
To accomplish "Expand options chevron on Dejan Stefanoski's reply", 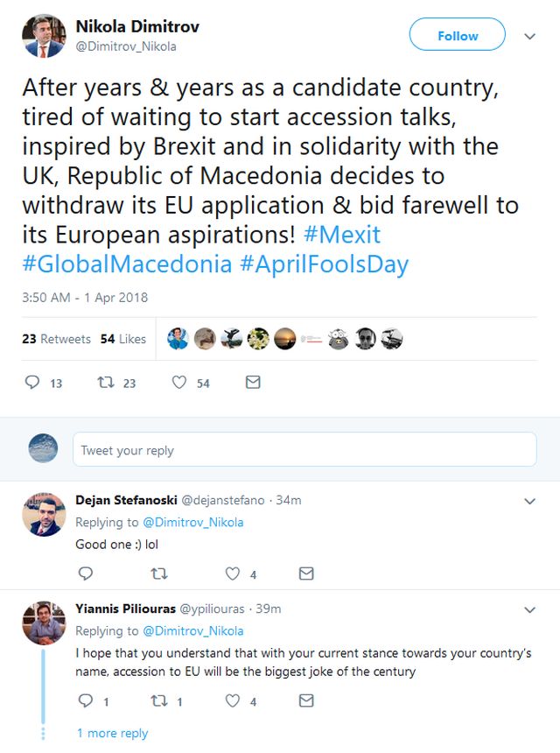I will [529, 501].
